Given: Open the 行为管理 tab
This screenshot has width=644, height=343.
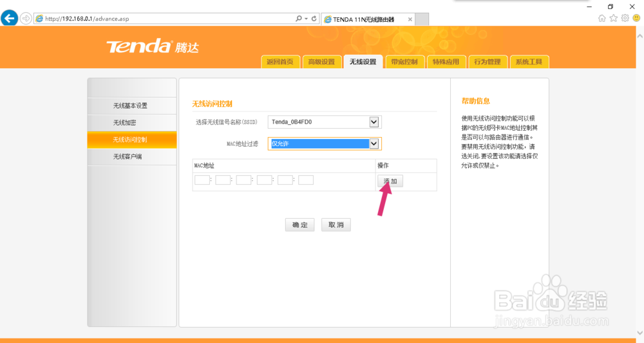Looking at the screenshot, I should pos(488,62).
